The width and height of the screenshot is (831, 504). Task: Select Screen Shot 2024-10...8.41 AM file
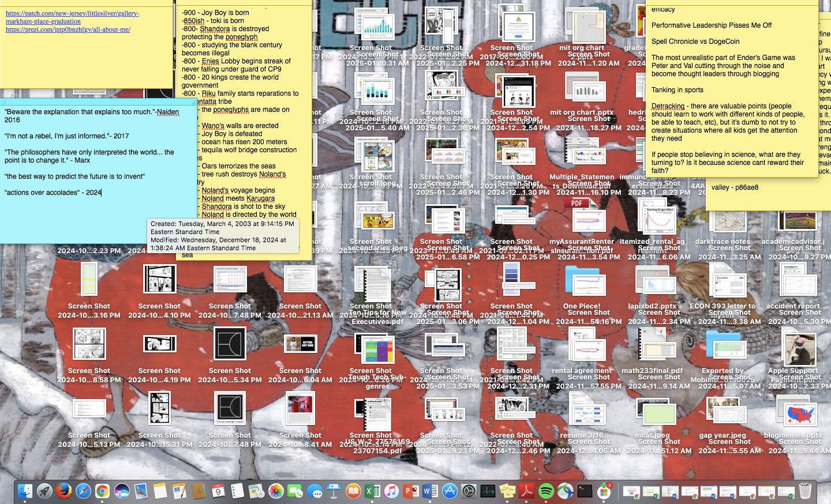coord(300,419)
